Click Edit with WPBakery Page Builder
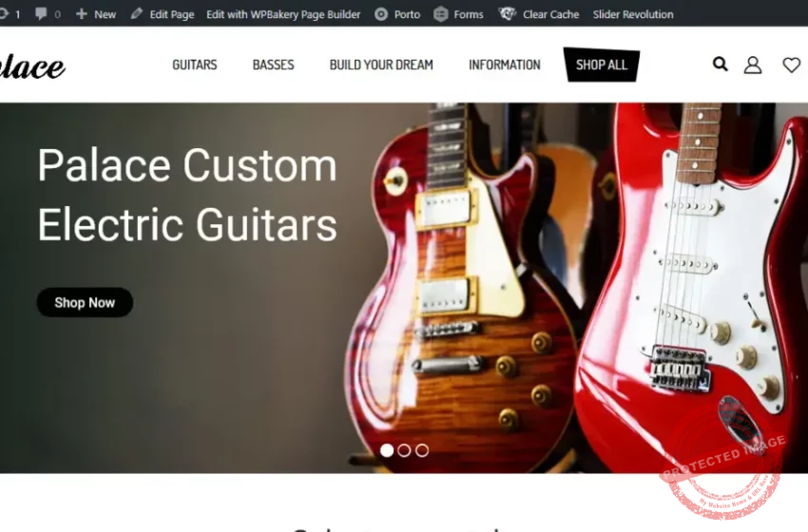 pyautogui.click(x=283, y=14)
